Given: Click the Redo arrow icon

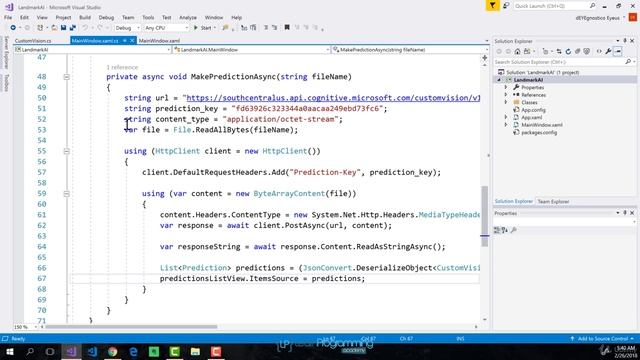Looking at the screenshot, I should tap(100, 28).
